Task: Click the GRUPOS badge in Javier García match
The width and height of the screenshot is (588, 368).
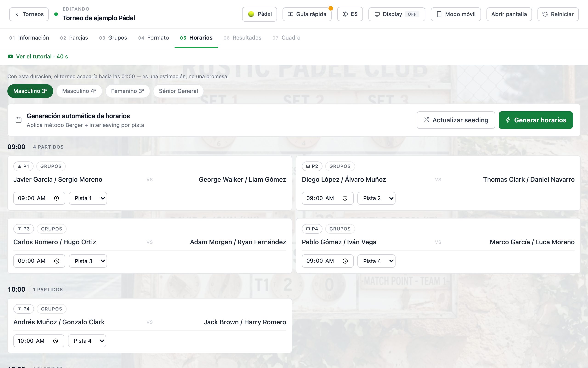Action: click(51, 166)
